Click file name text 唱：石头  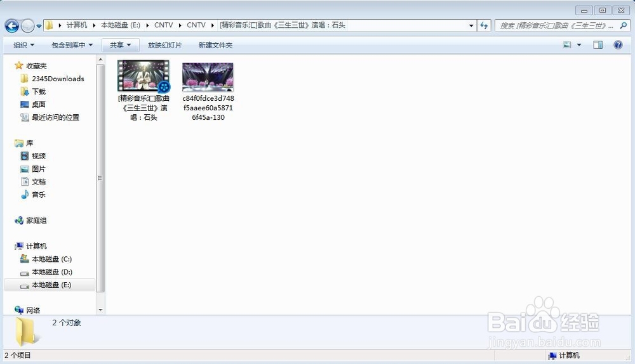[144, 117]
